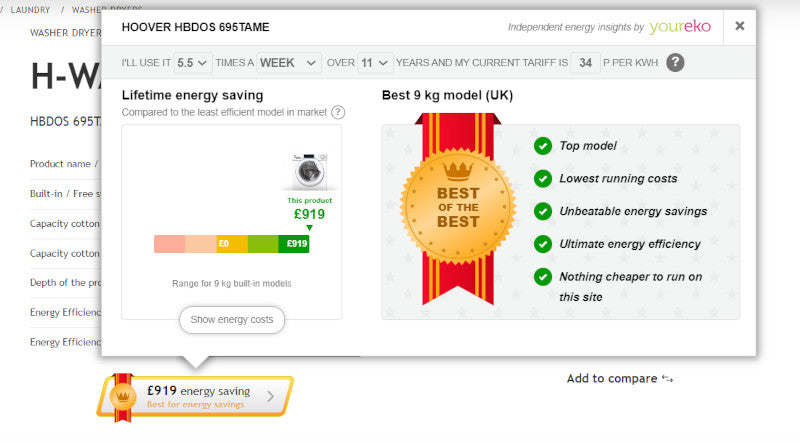This screenshot has width=800, height=443.
Task: Click check icon for Ultimate energy efficiency
Action: (x=543, y=244)
